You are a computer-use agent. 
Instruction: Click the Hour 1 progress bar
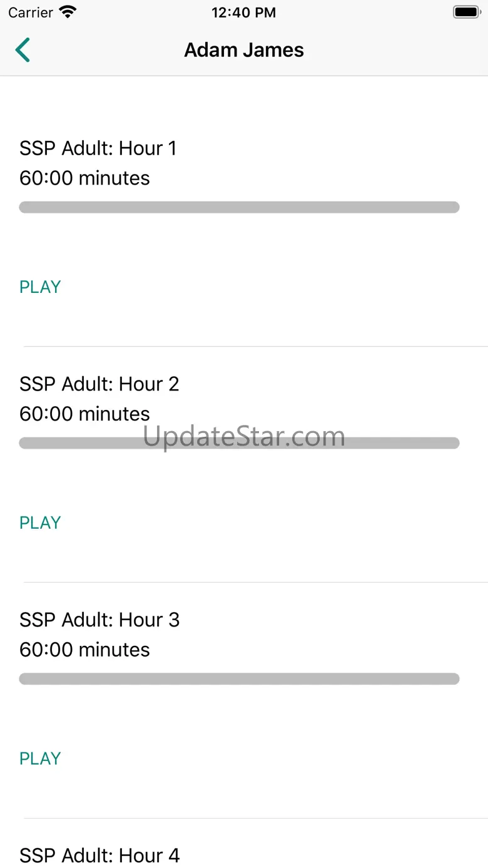coord(239,207)
